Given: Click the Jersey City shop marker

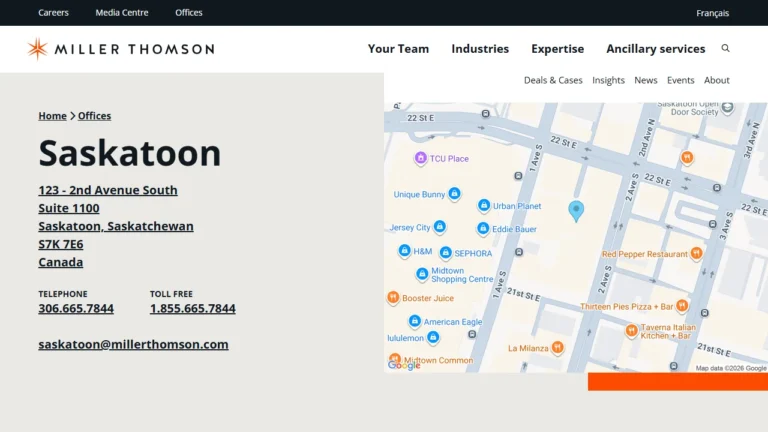Looking at the screenshot, I should click(439, 227).
